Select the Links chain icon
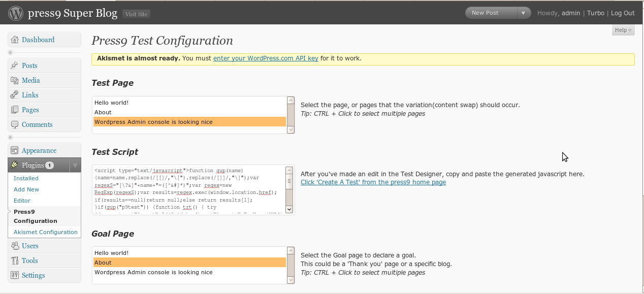 tap(15, 95)
